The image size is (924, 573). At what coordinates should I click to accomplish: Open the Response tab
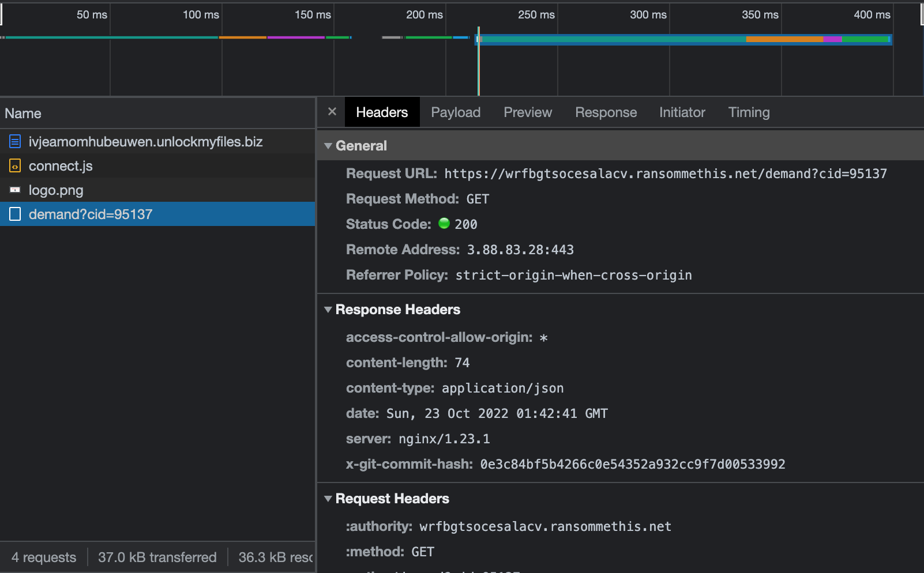606,112
